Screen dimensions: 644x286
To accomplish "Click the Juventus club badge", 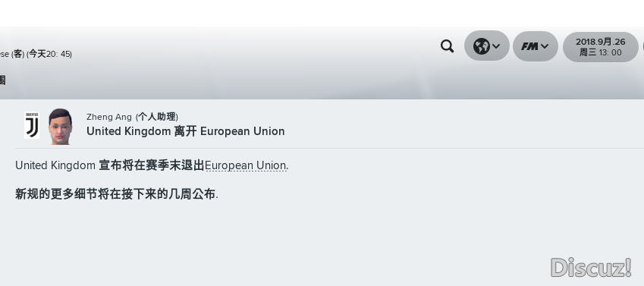I will coord(32,125).
